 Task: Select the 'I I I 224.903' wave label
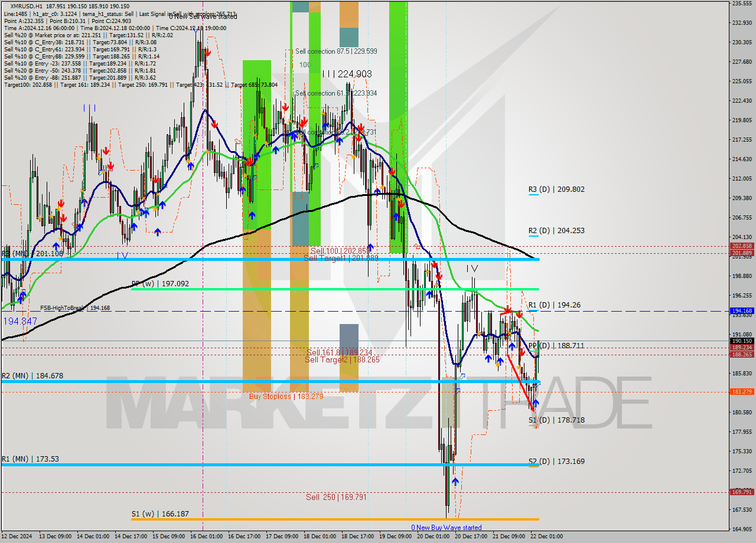[x=347, y=74]
